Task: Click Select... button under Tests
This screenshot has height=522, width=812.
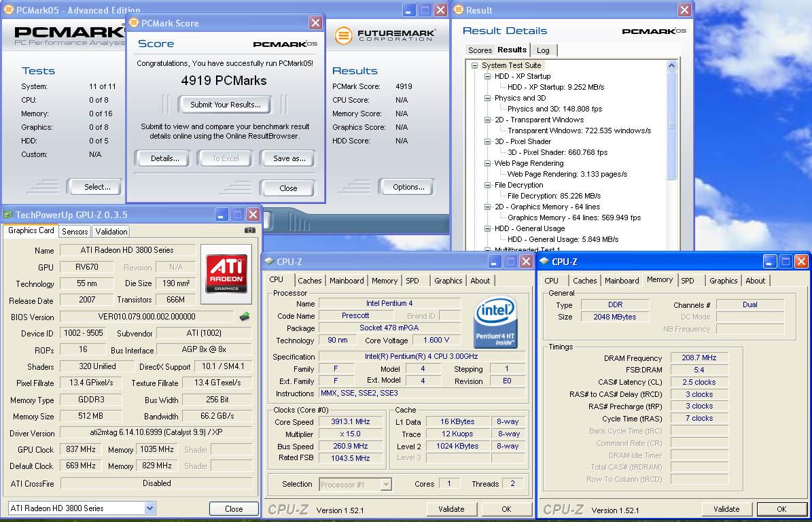Action: [x=97, y=187]
